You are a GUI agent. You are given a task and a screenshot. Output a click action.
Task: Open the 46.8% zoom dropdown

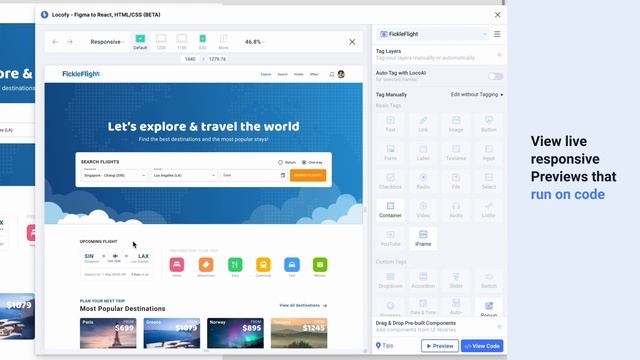(254, 42)
